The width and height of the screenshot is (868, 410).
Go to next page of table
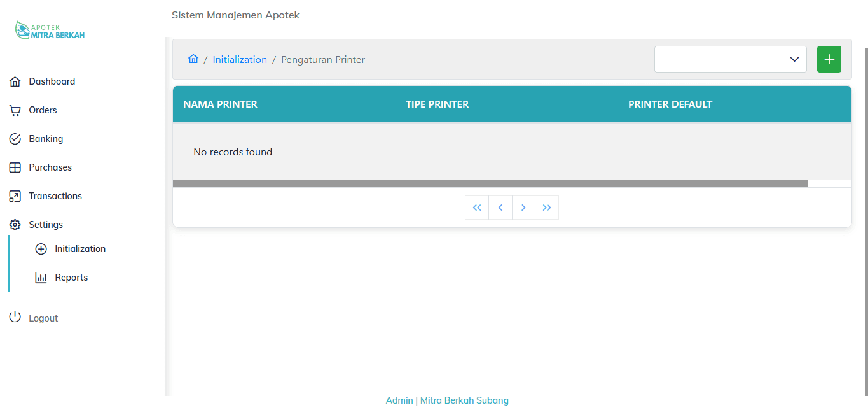[x=523, y=208]
